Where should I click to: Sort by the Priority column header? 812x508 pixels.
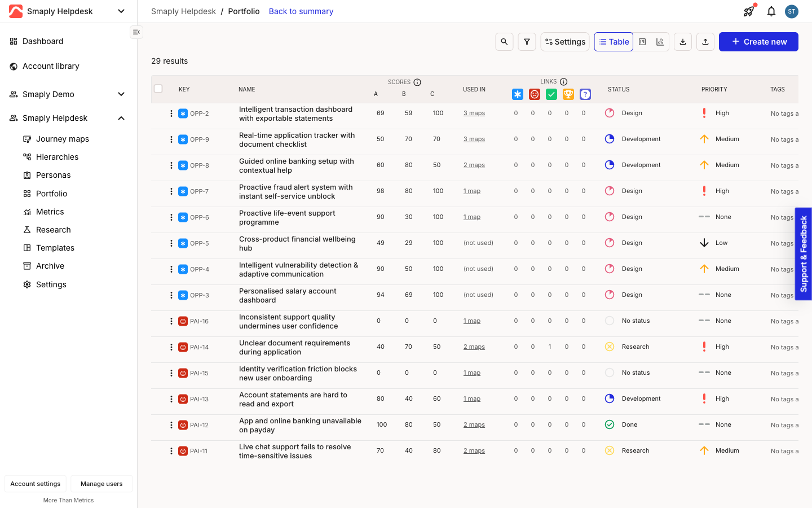click(x=714, y=89)
